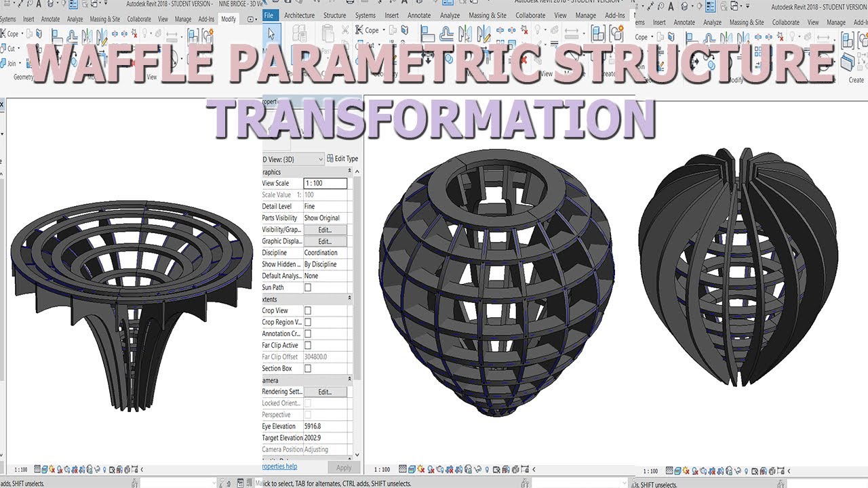The width and height of the screenshot is (868, 488).
Task: Click the Cut geometry icon in left window
Action: tap(3, 48)
